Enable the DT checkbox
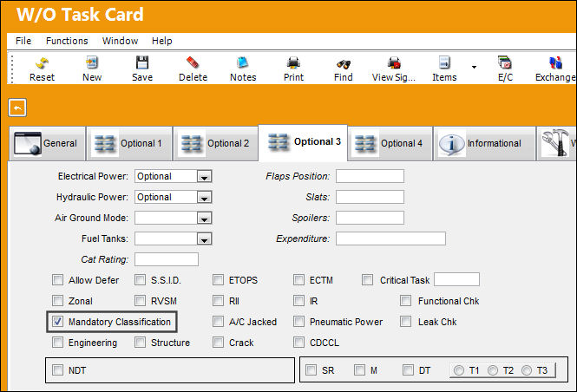577x392 pixels. point(408,370)
